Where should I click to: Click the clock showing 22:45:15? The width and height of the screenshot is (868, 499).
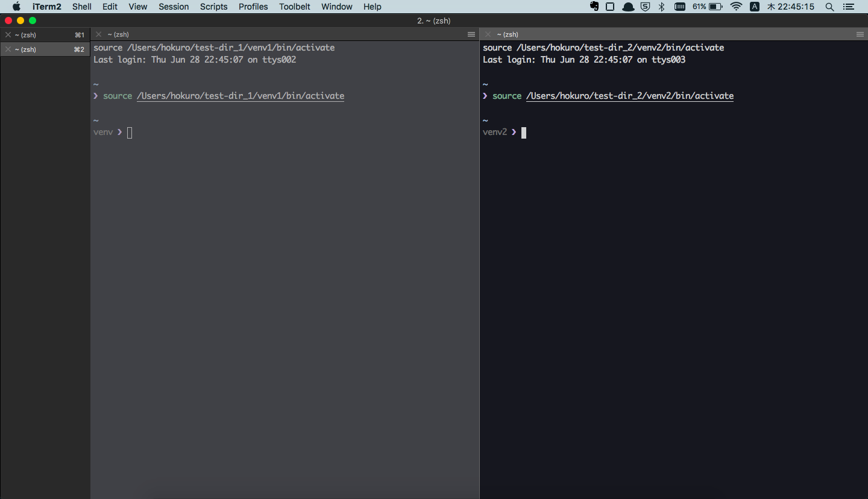coord(790,7)
